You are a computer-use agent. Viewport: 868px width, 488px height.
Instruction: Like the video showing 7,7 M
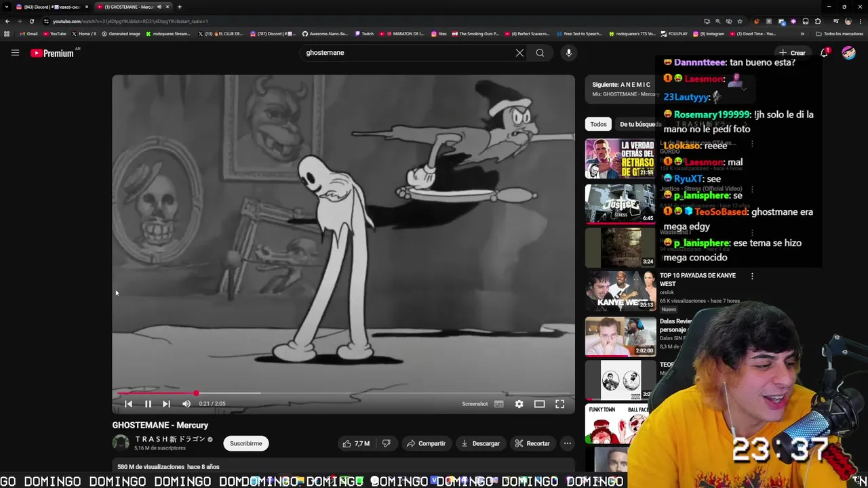(x=356, y=443)
